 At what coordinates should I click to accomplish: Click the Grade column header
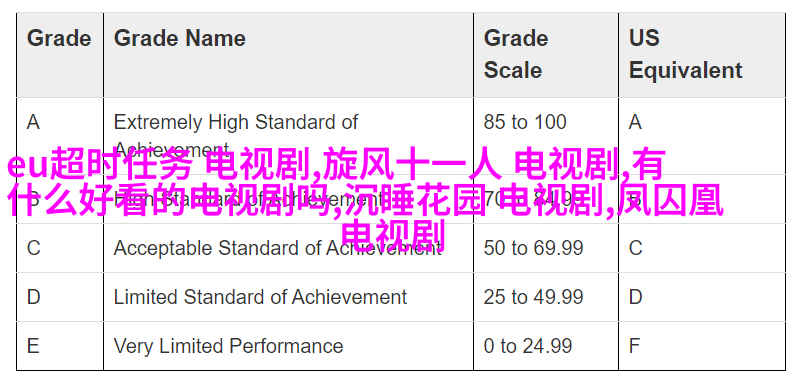pos(60,55)
